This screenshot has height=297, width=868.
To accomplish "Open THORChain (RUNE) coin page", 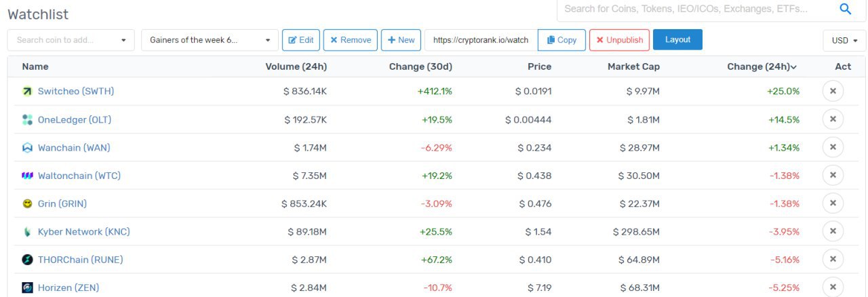I will [x=81, y=260].
